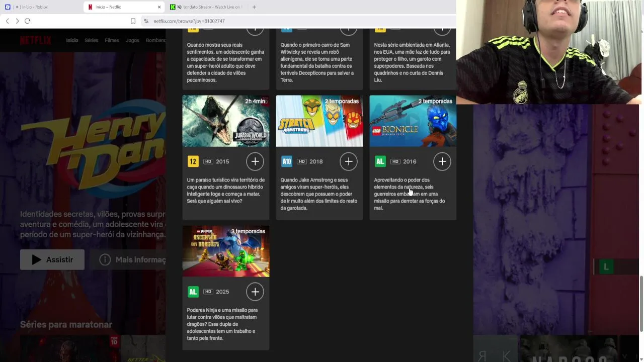Open the Ninjago Ascensão dos Dragões thumbnail
This screenshot has height=362, width=644.
pyautogui.click(x=225, y=251)
